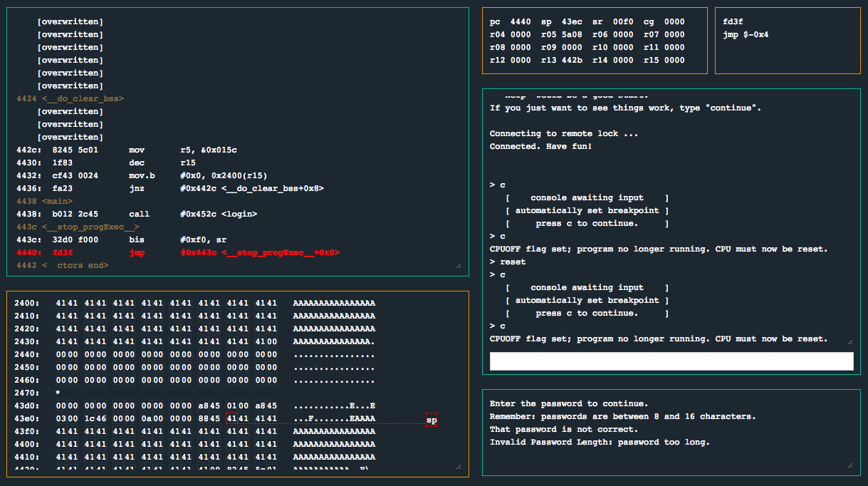
Task: Click the dashed sp stack pointer marker
Action: (x=432, y=420)
